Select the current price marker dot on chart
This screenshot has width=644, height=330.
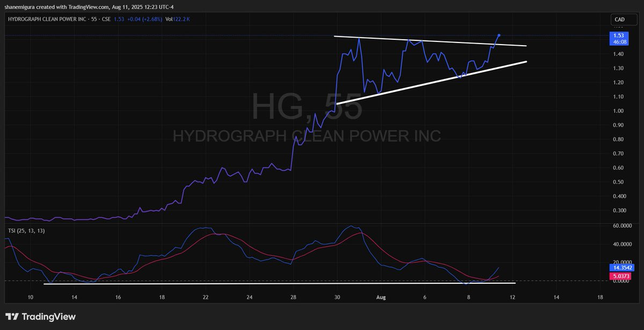500,35
